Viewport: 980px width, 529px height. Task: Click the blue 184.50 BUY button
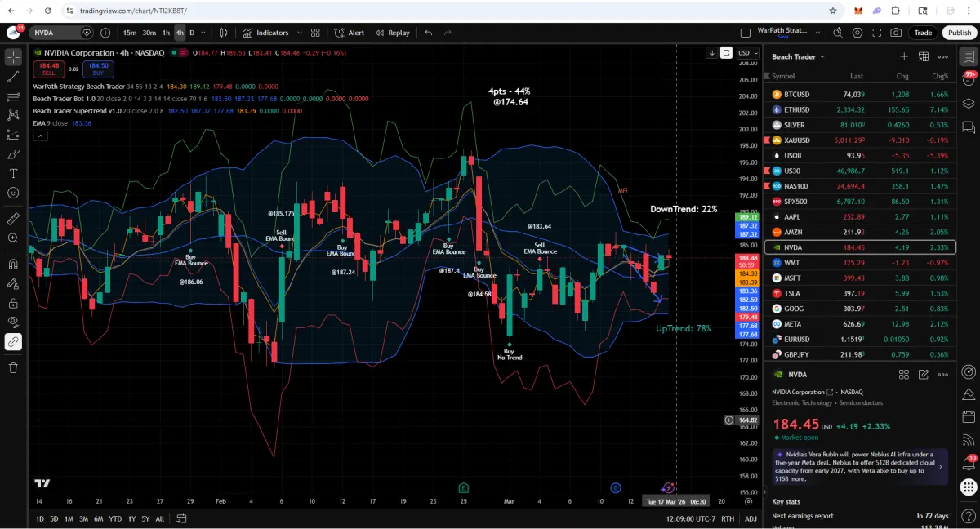99,69
